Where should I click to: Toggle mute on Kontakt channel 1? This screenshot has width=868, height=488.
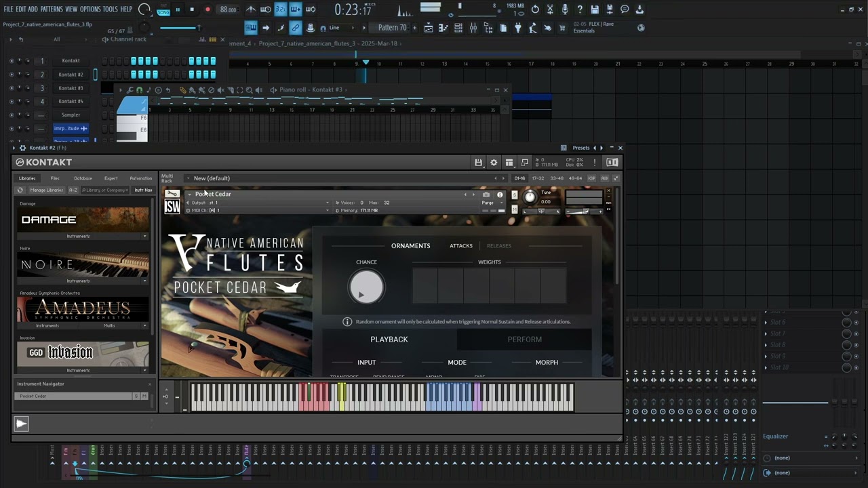11,61
